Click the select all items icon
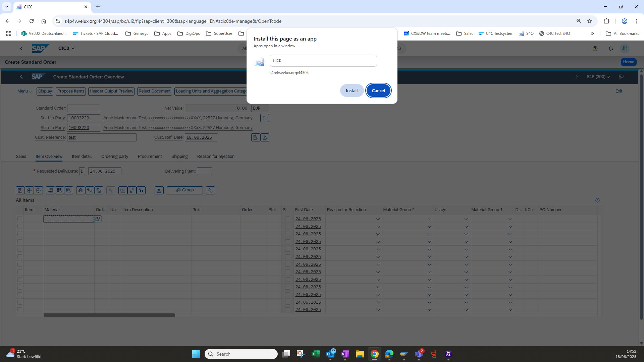The image size is (644, 362). click(x=59, y=190)
